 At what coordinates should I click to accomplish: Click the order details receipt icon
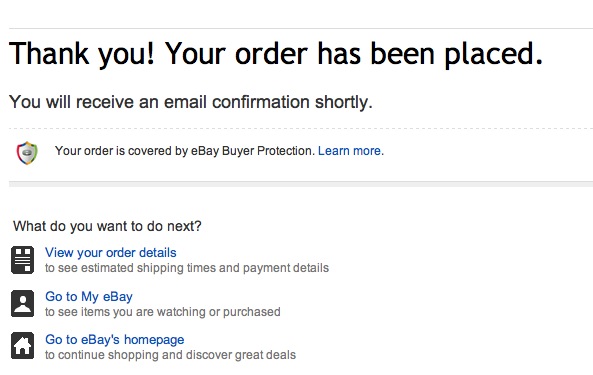[22, 260]
